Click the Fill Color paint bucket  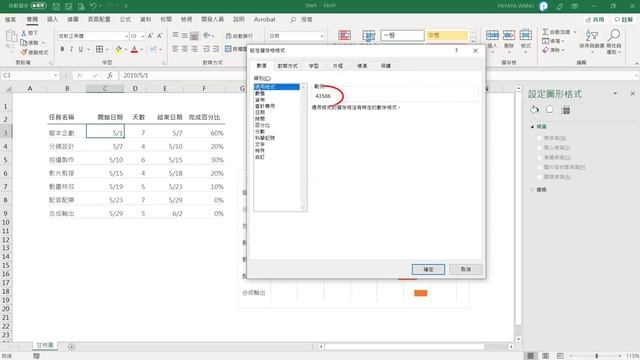(118, 49)
